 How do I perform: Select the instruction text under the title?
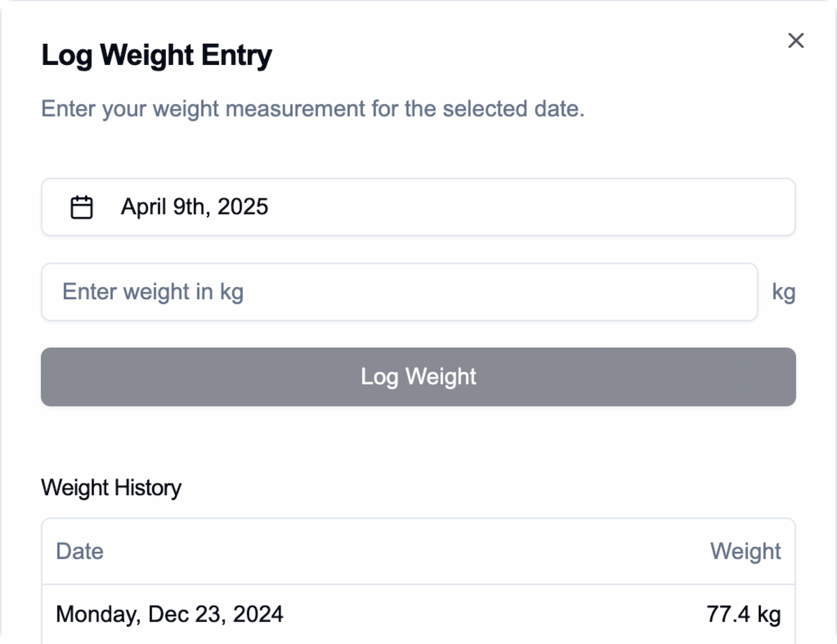pos(313,109)
